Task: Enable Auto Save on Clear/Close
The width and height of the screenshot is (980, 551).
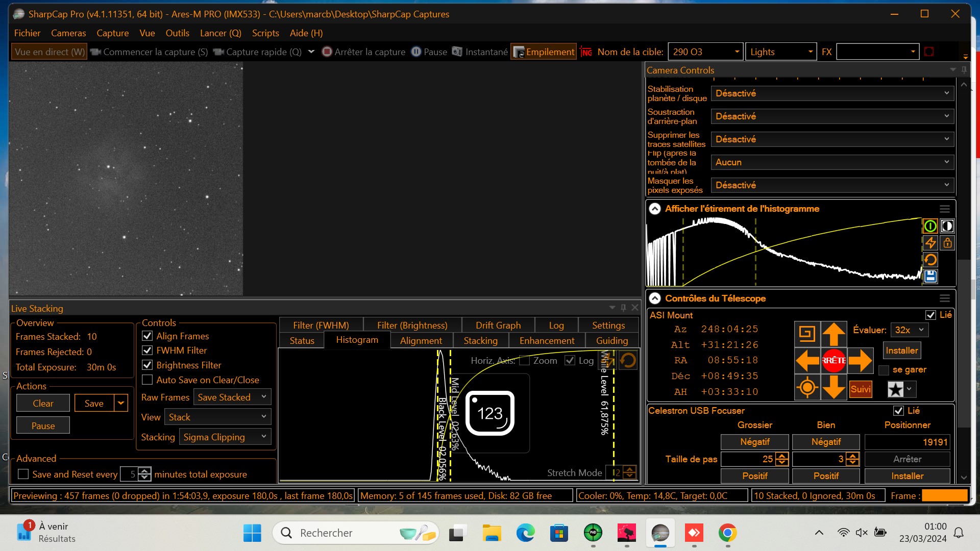Action: pyautogui.click(x=148, y=380)
